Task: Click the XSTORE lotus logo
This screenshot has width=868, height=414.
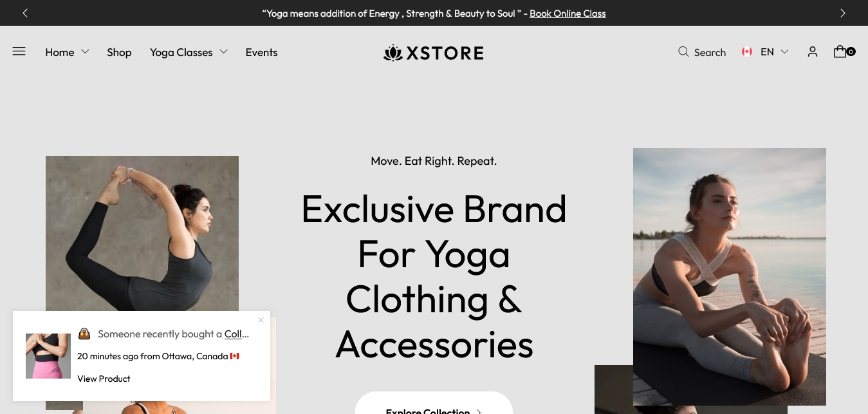Action: click(x=434, y=52)
